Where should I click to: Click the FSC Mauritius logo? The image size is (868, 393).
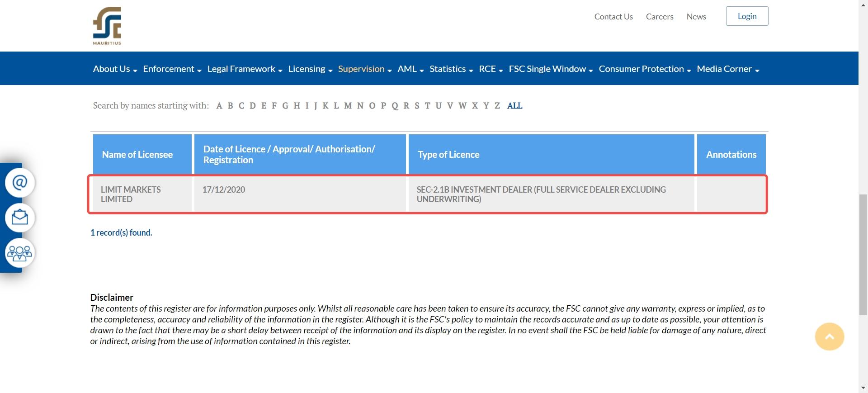click(107, 26)
